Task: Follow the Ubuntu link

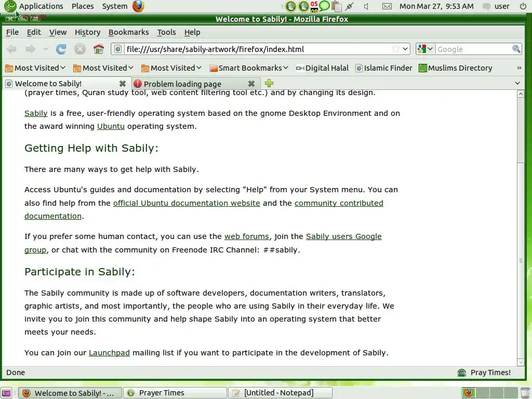Action: [111, 126]
